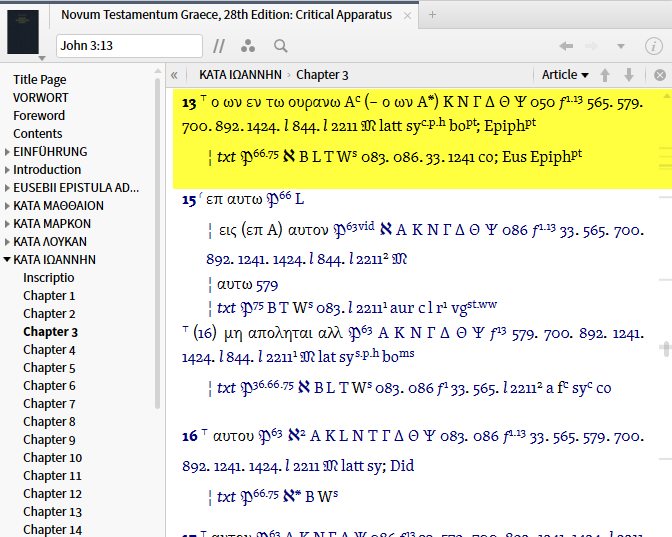Click ΚΑΤΑ ΙΩΑΝΝΗΝ breadcrumb link
Image resolution: width=672 pixels, height=537 pixels.
[240, 75]
